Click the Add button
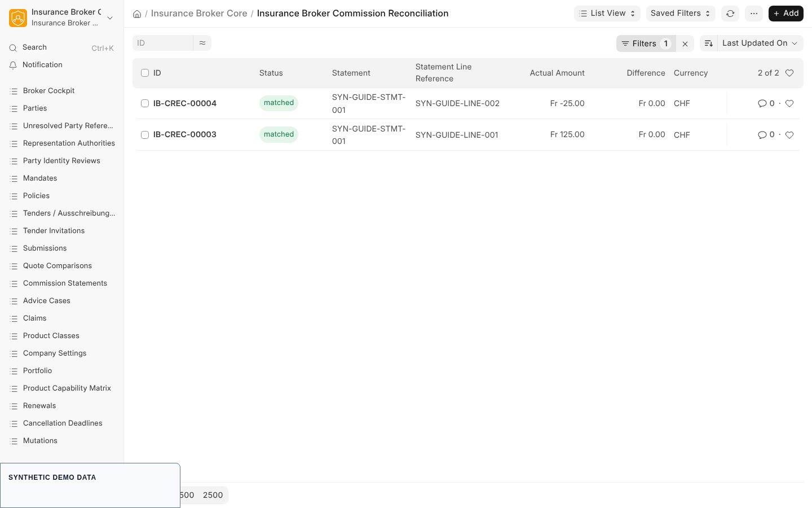 pyautogui.click(x=786, y=14)
